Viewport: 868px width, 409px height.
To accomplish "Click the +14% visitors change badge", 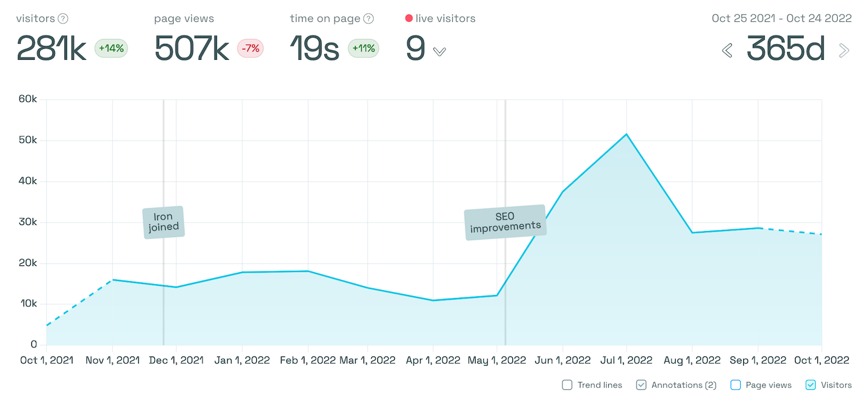I will point(110,49).
